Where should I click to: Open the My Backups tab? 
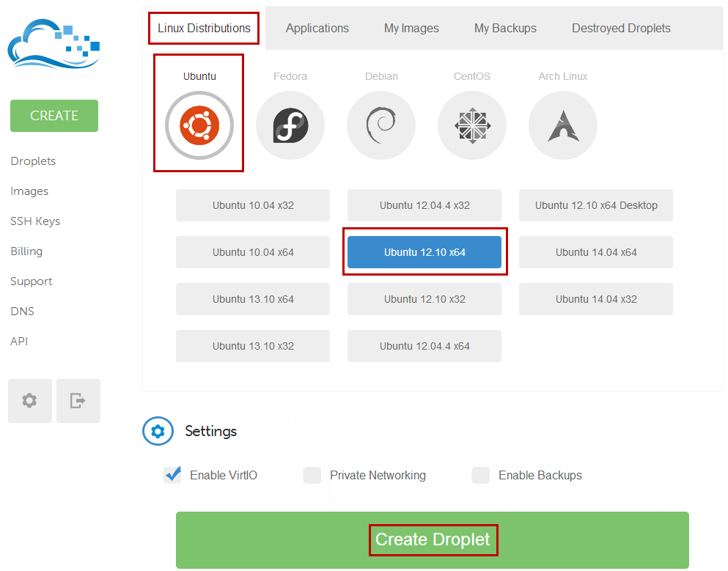click(x=505, y=29)
